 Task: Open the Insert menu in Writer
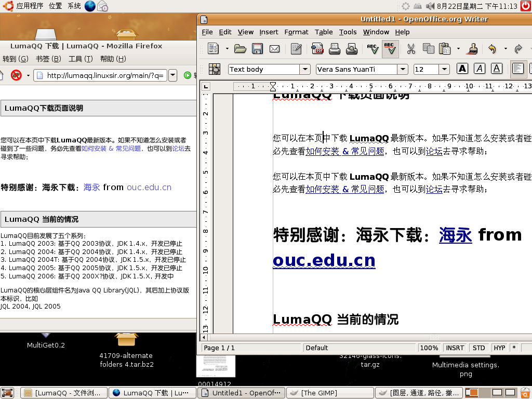[x=269, y=32]
